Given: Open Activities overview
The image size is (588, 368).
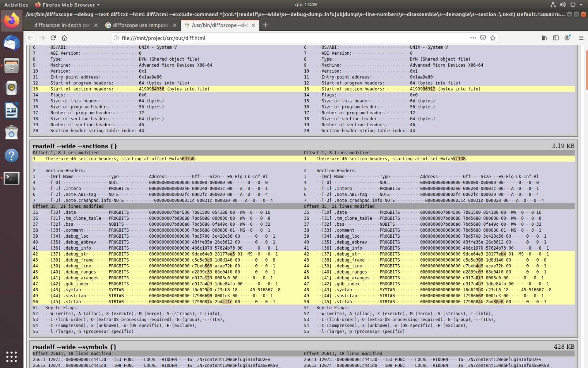Looking at the screenshot, I should [x=16, y=5].
